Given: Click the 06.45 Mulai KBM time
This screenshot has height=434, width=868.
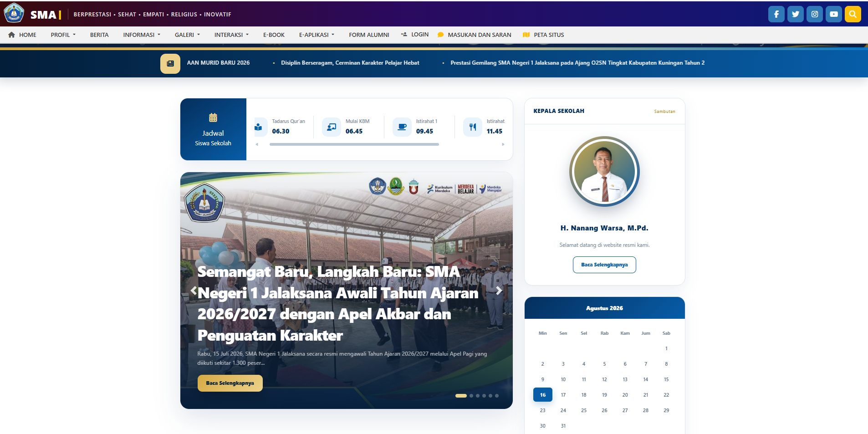Looking at the screenshot, I should [354, 131].
